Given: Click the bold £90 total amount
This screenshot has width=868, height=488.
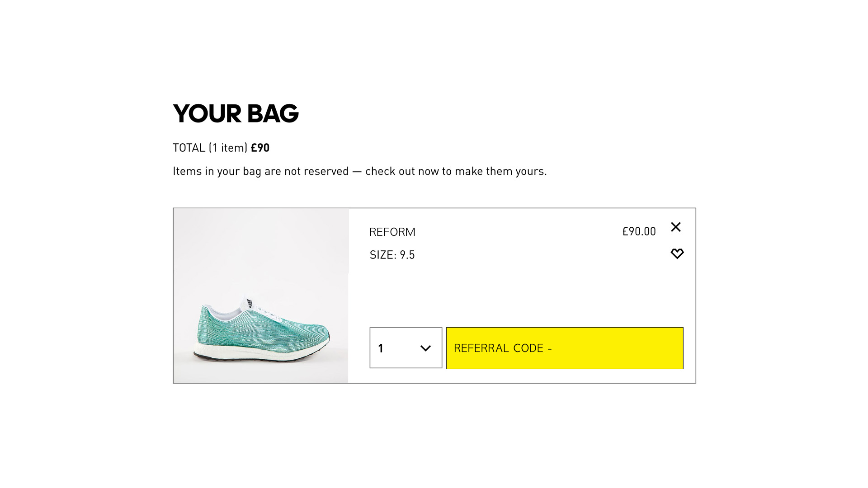Looking at the screenshot, I should 260,148.
